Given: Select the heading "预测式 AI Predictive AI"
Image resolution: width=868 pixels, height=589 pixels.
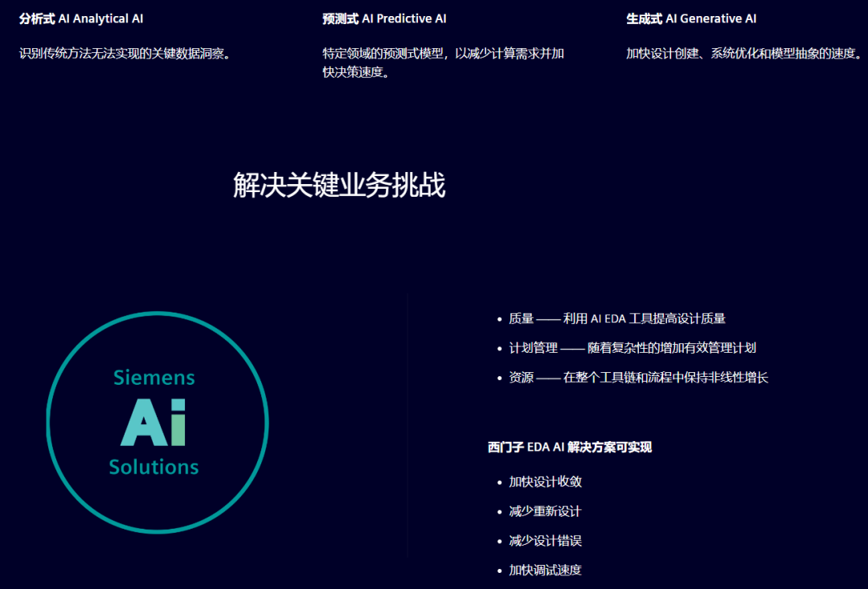Looking at the screenshot, I should pyautogui.click(x=385, y=18).
